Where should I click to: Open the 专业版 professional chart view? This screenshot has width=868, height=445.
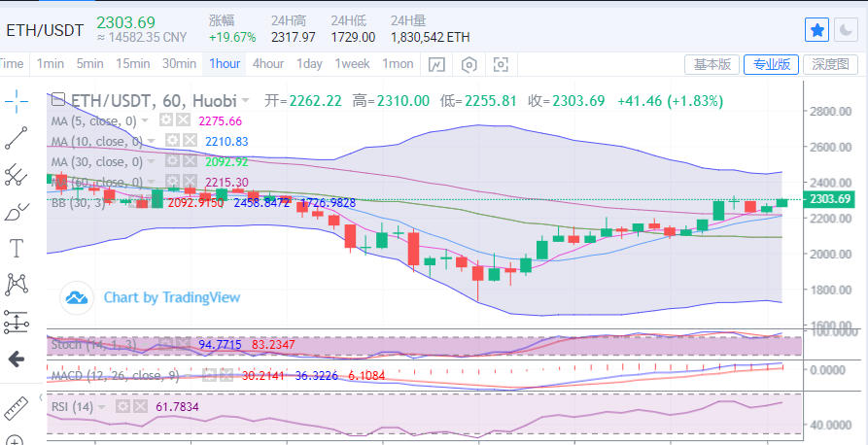click(x=771, y=65)
